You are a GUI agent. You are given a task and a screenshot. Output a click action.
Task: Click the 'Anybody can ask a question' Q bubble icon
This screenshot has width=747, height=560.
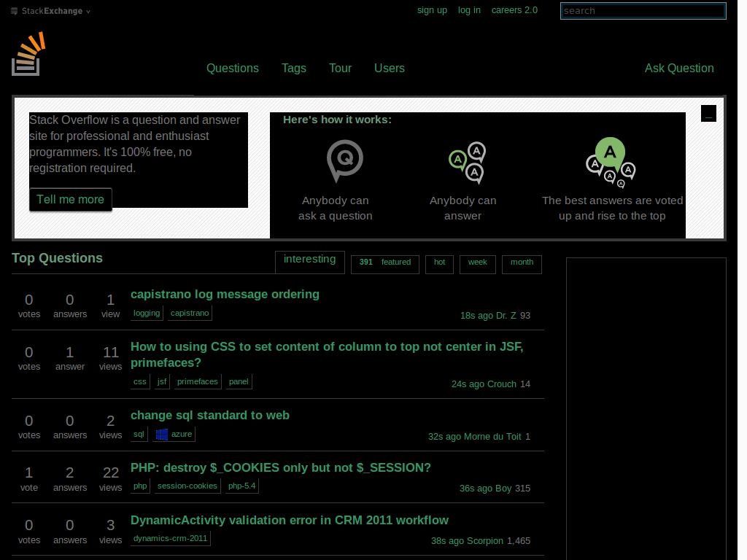pos(345,160)
